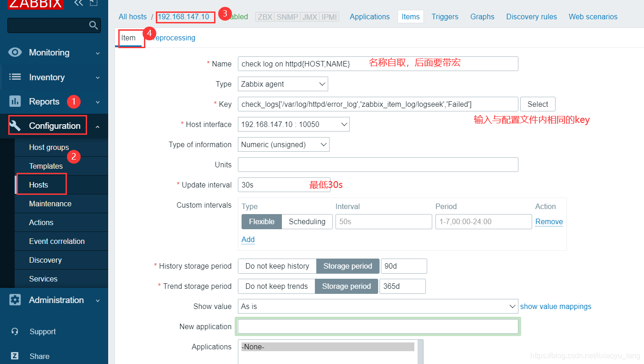The width and height of the screenshot is (644, 364).
Task: Click the Monitoring eye icon
Action: 15,52
